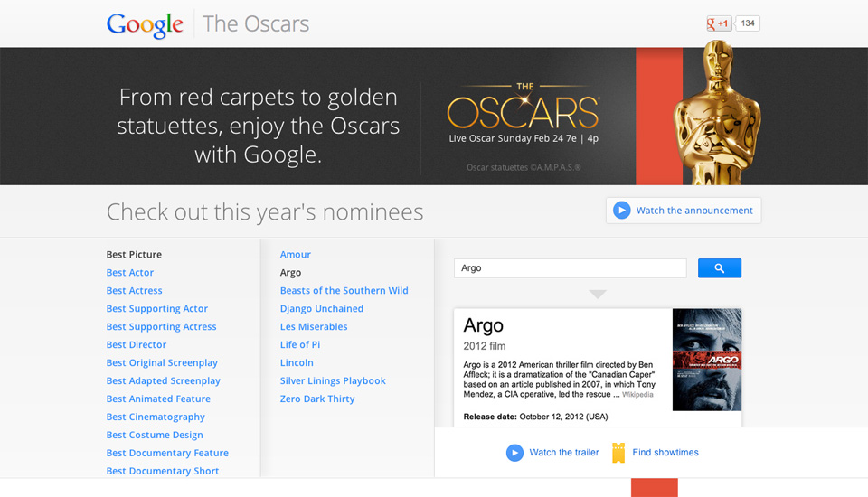Click the blue search magnifier button
868x497 pixels.
coord(719,267)
